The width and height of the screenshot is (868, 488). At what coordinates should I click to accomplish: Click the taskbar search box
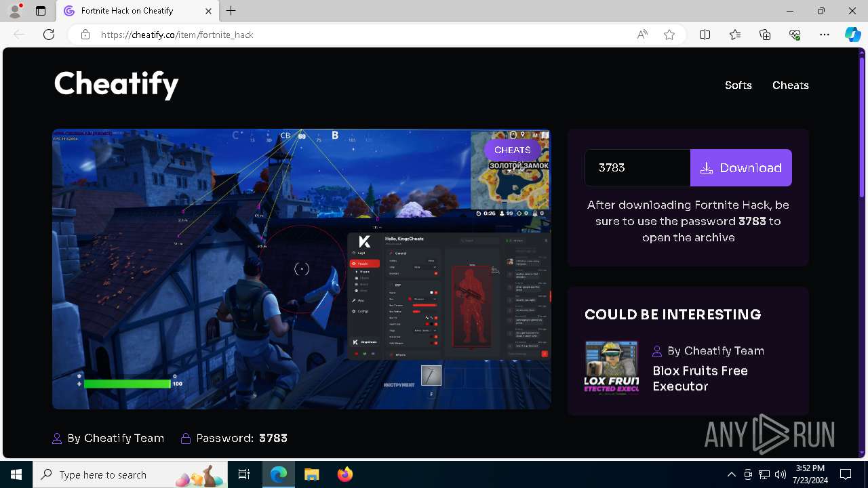(130, 474)
